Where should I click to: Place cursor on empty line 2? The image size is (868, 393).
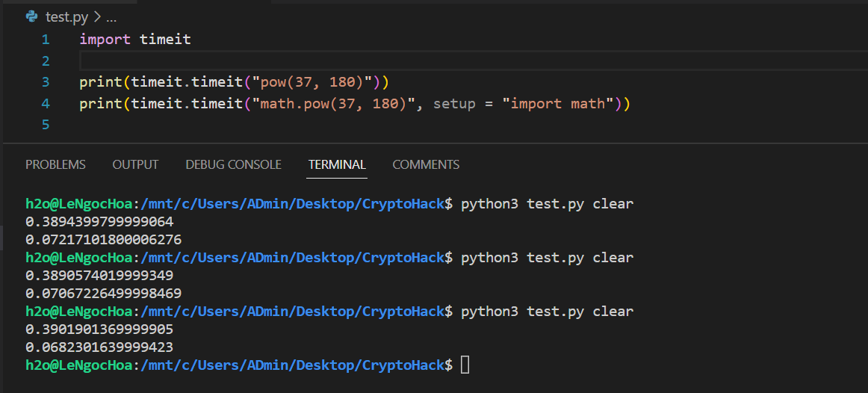tap(299, 61)
